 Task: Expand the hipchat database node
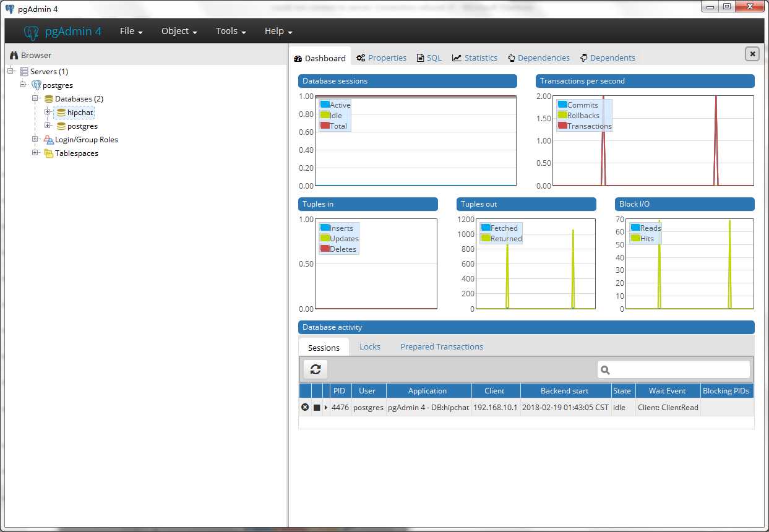coord(48,112)
